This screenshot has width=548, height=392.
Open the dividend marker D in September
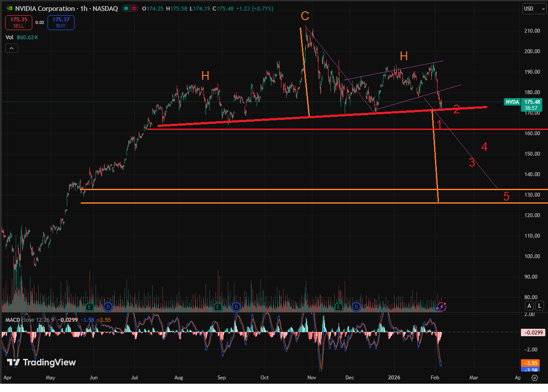[236, 307]
